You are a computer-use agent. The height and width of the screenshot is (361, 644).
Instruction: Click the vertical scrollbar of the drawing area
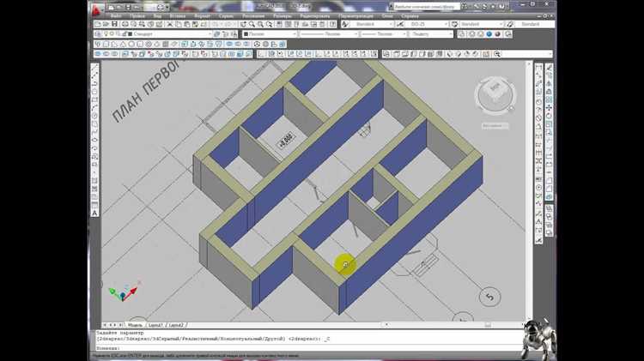(x=529, y=190)
